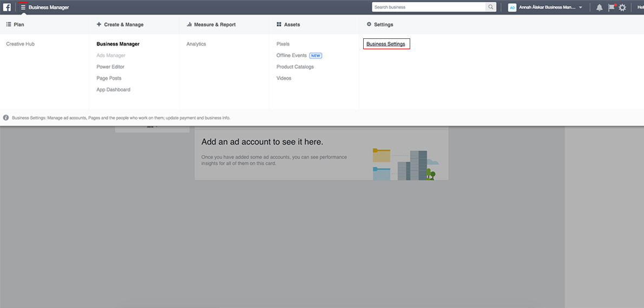Open App Dashboard
The height and width of the screenshot is (308, 644).
point(113,90)
